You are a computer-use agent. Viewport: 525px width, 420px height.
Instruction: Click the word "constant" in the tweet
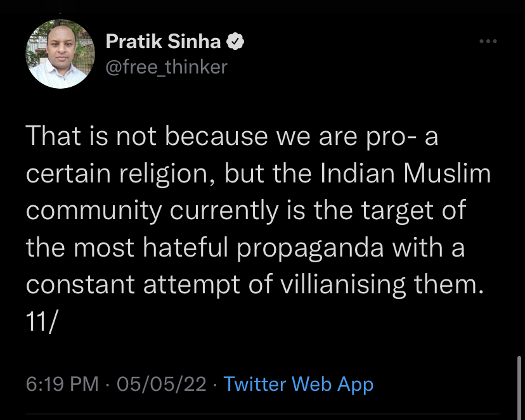click(x=79, y=284)
